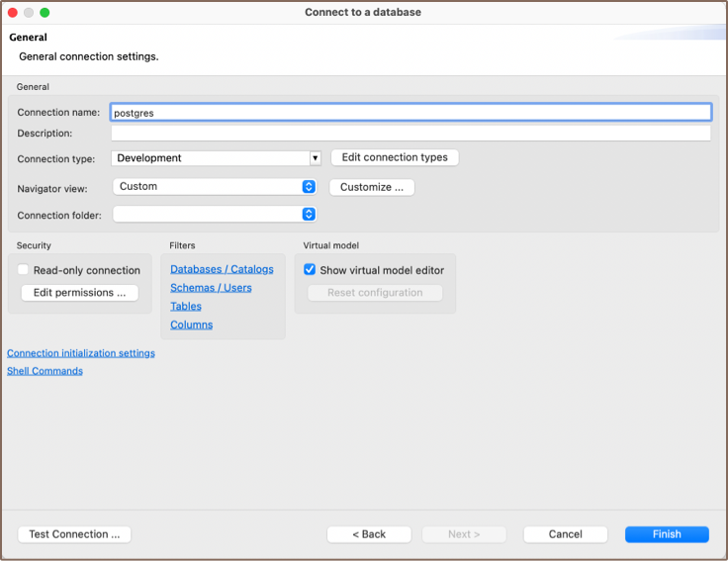Click the Description text field
Image resolution: width=728 pixels, height=561 pixels.
[410, 133]
